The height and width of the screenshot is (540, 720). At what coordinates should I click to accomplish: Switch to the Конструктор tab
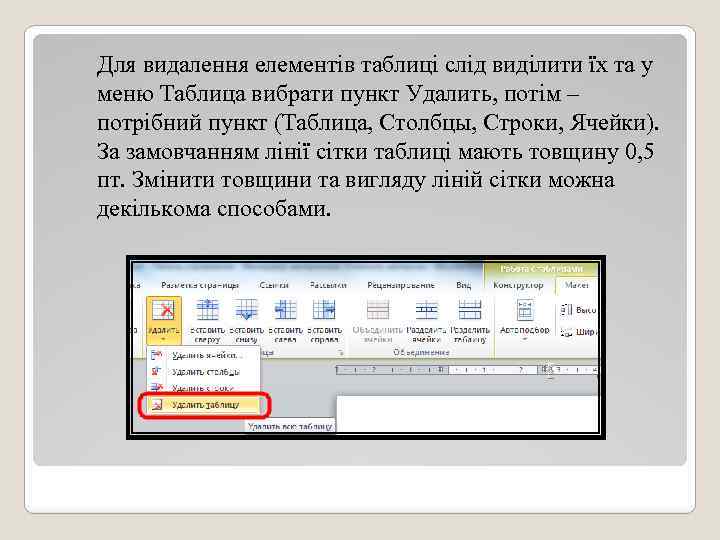[x=518, y=285]
